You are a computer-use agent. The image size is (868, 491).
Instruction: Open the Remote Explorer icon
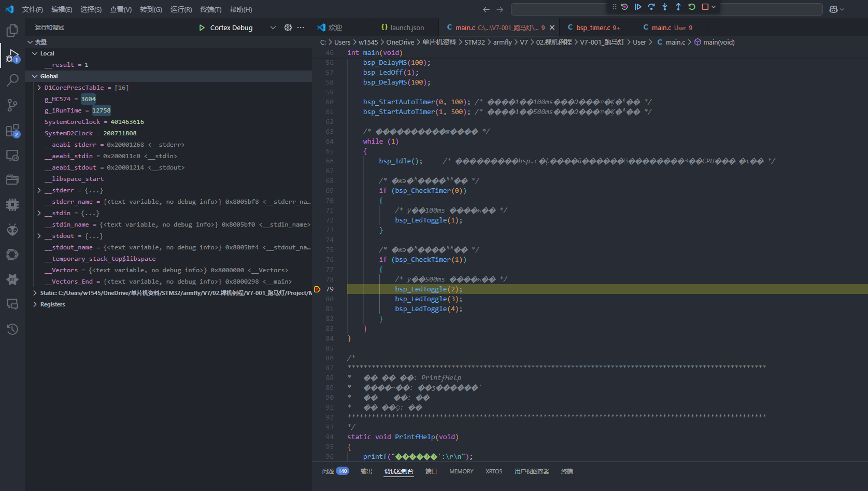click(x=12, y=155)
